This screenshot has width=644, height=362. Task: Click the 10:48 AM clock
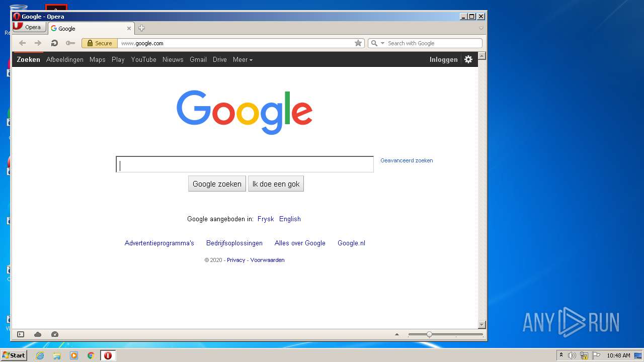tap(618, 355)
